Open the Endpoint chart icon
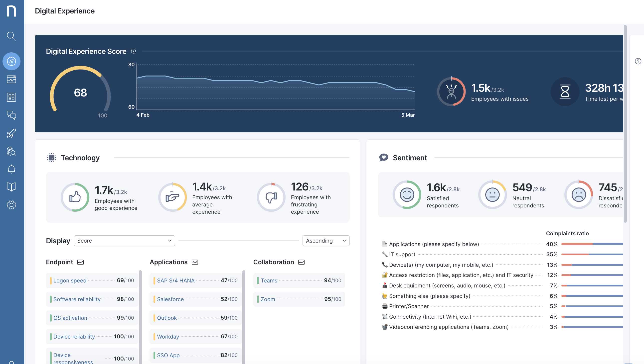644x364 pixels. [80, 262]
